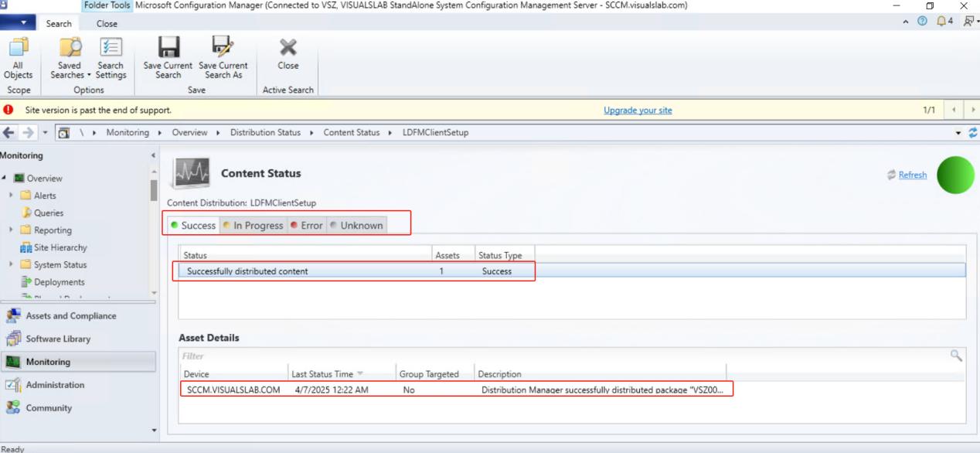Expand the Reporting folder node
Image resolution: width=980 pixels, height=453 pixels.
pos(11,230)
